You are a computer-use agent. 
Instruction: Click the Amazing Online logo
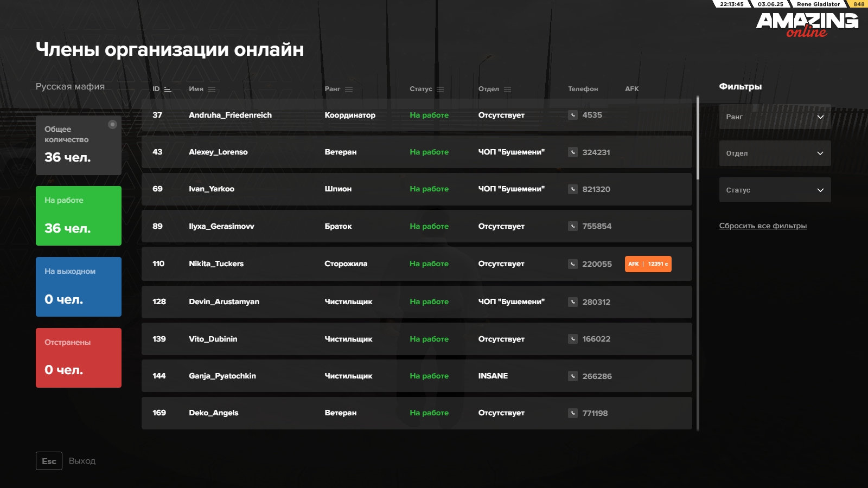(x=807, y=24)
